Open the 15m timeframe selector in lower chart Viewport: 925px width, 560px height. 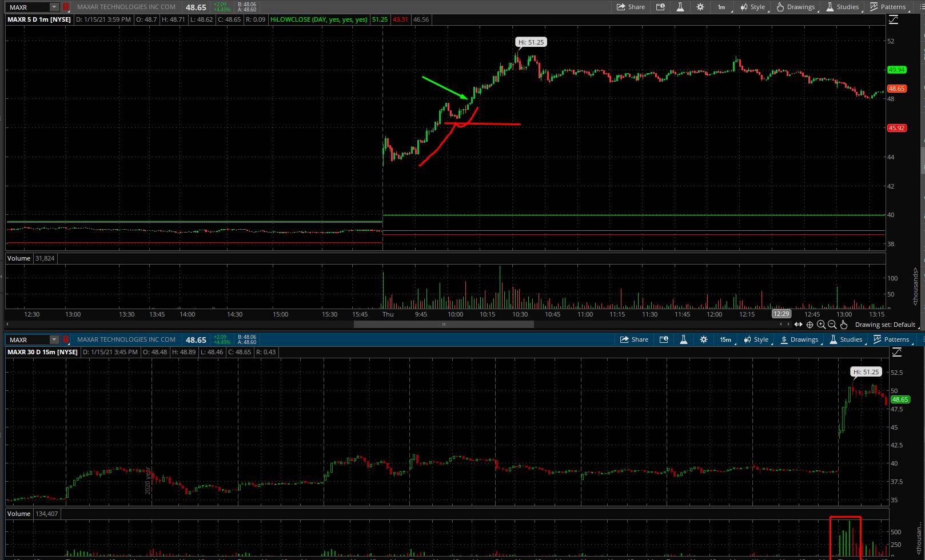pyautogui.click(x=725, y=339)
